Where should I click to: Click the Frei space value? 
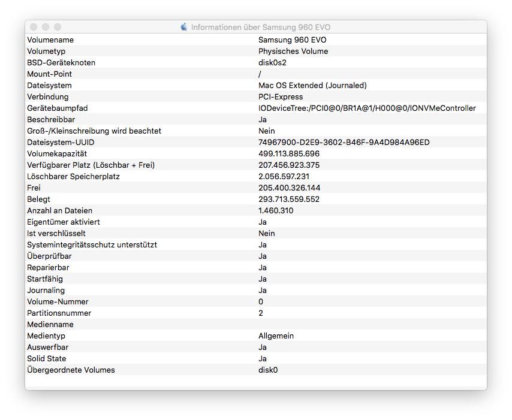point(289,188)
